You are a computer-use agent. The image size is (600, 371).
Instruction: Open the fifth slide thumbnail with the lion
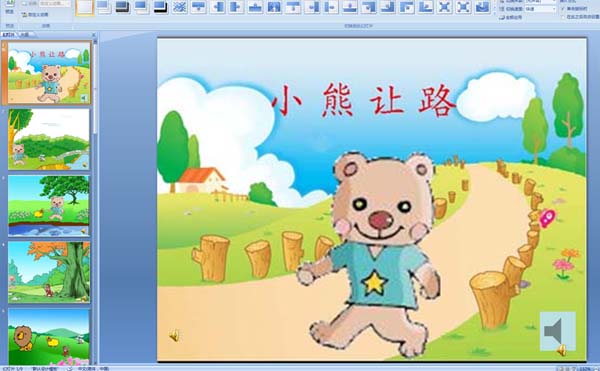(49, 337)
